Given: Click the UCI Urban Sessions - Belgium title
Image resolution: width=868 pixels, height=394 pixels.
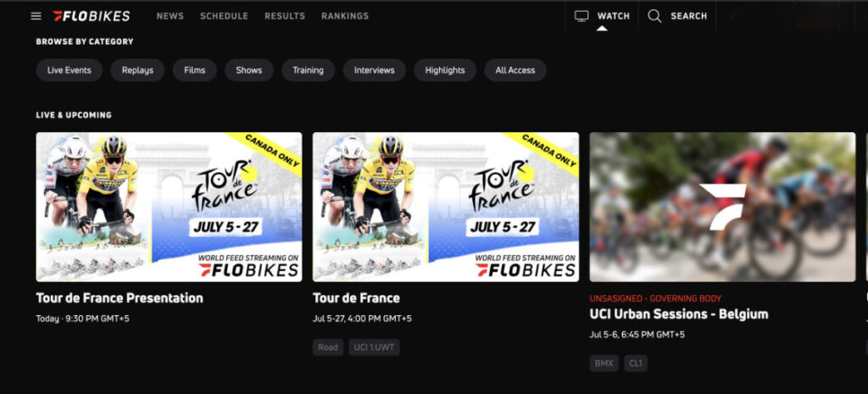Looking at the screenshot, I should 679,314.
